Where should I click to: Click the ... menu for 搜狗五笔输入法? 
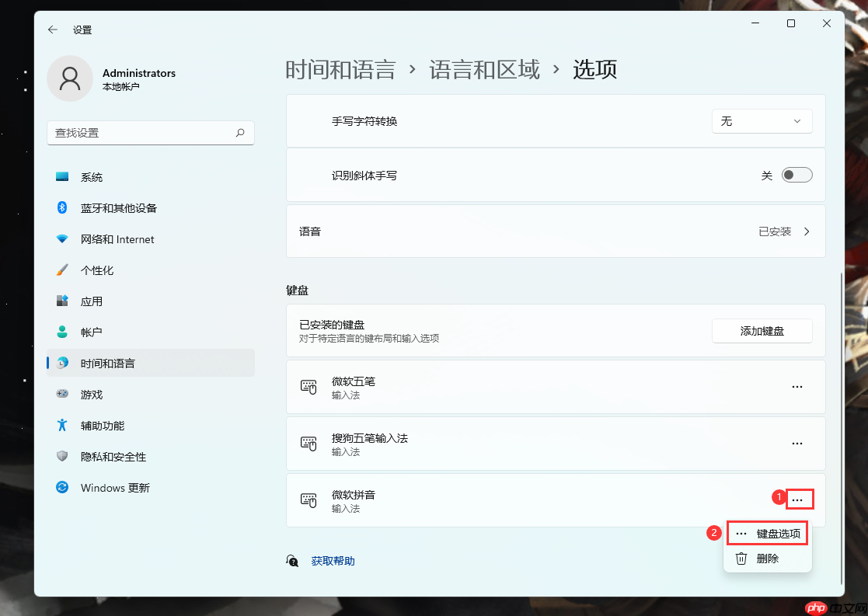click(x=797, y=443)
